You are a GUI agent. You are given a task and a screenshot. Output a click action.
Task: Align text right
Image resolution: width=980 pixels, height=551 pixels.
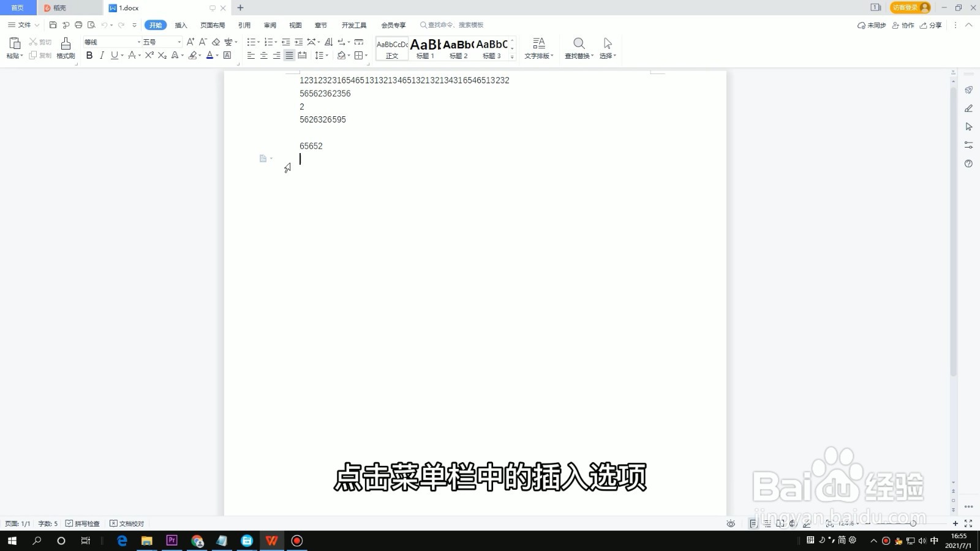coord(276,55)
